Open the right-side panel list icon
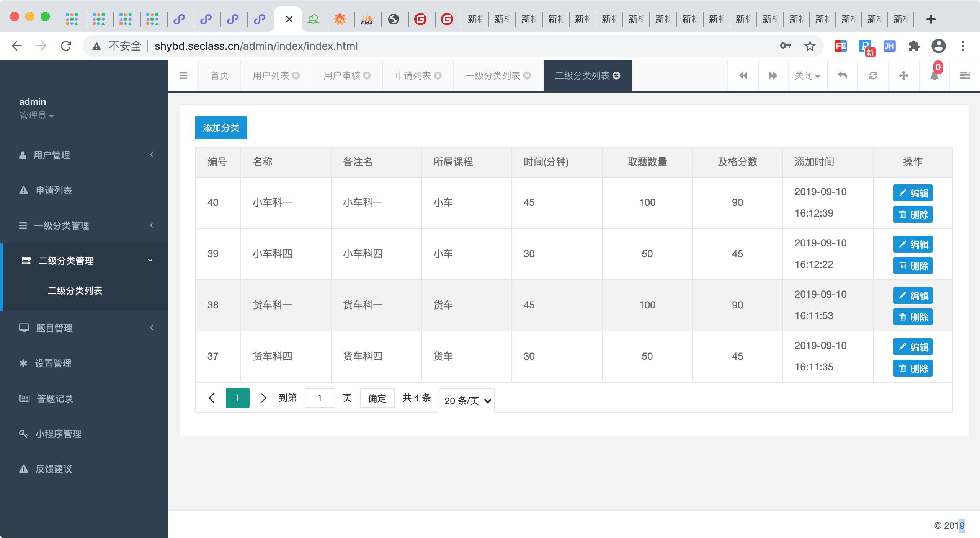The width and height of the screenshot is (980, 538). [965, 76]
